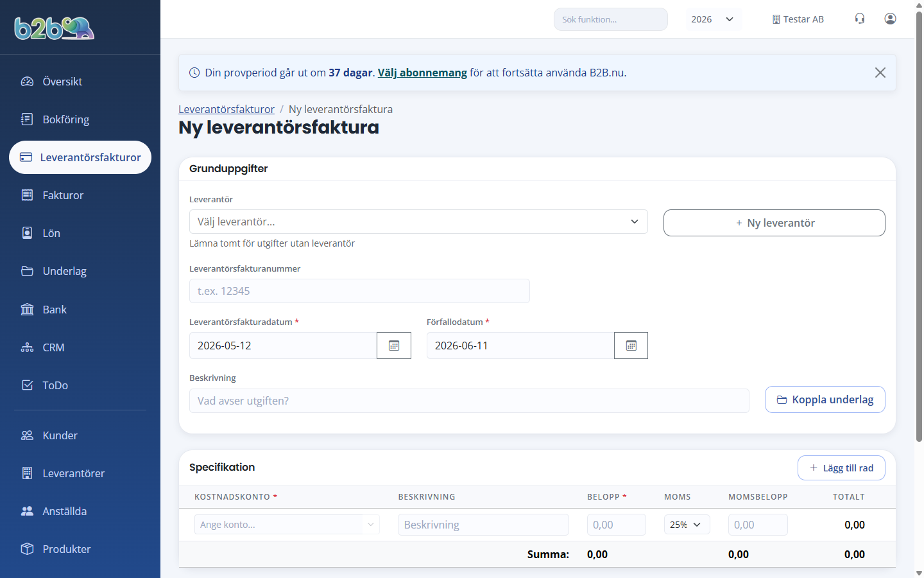Dismiss the trial period banner
This screenshot has width=924, height=578.
click(880, 73)
